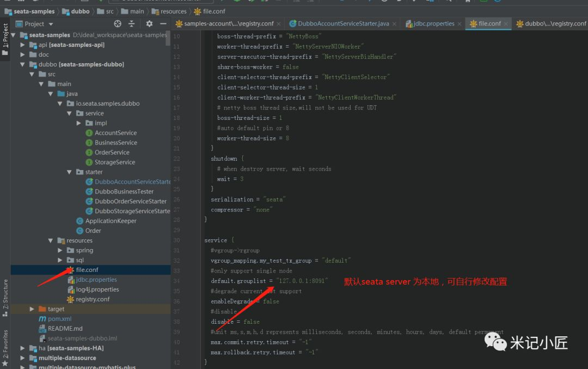This screenshot has width=588, height=369.
Task: Select DubboBusinessTester class icon
Action: click(89, 191)
